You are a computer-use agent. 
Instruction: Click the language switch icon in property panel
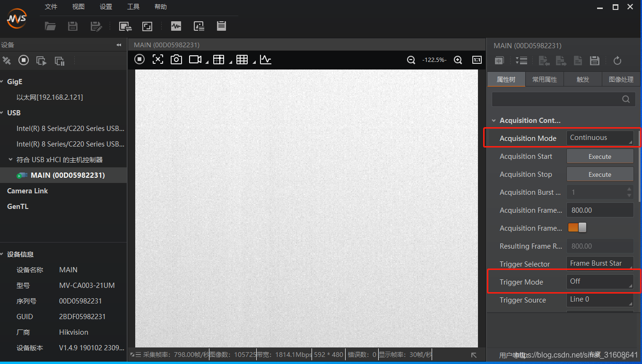[x=499, y=61]
